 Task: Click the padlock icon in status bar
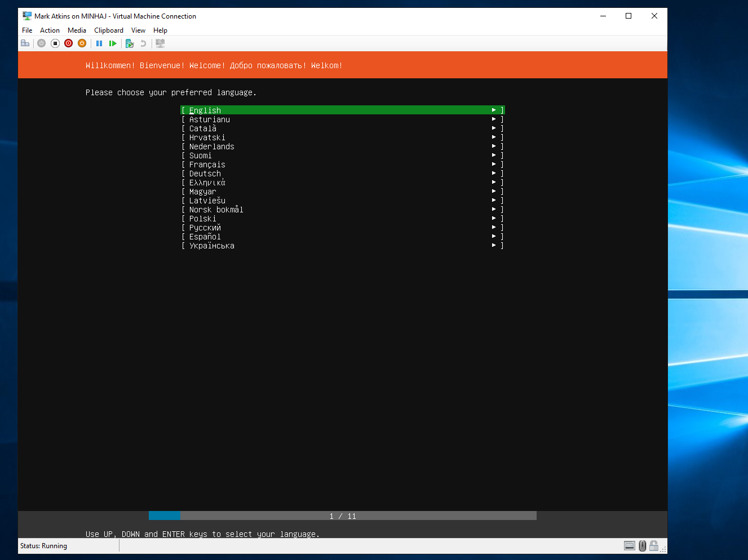pos(654,545)
